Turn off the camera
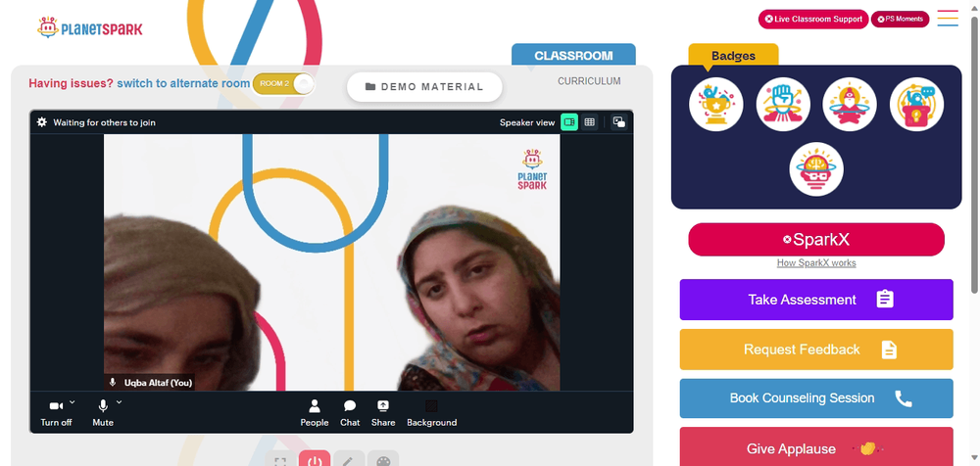The width and height of the screenshot is (980, 466). coord(56,413)
